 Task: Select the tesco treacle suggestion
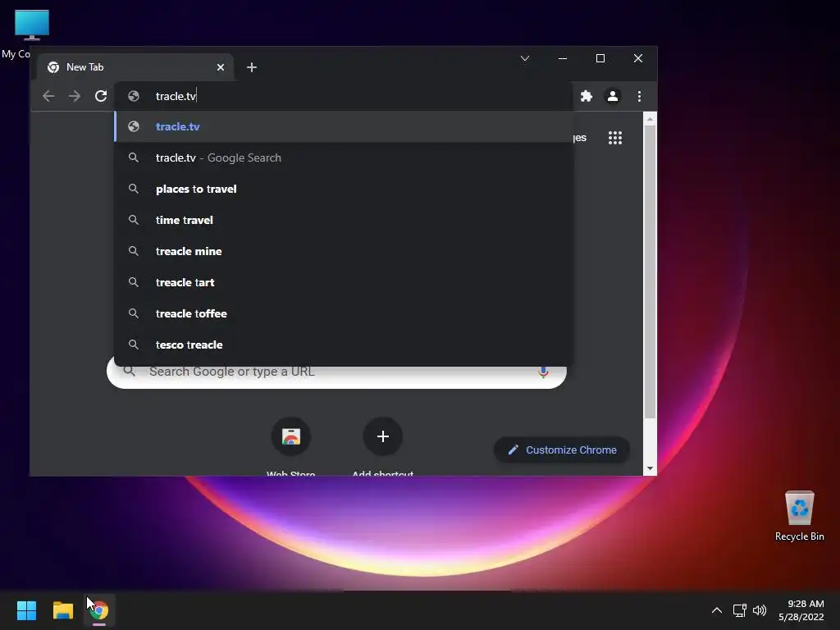[x=344, y=344]
